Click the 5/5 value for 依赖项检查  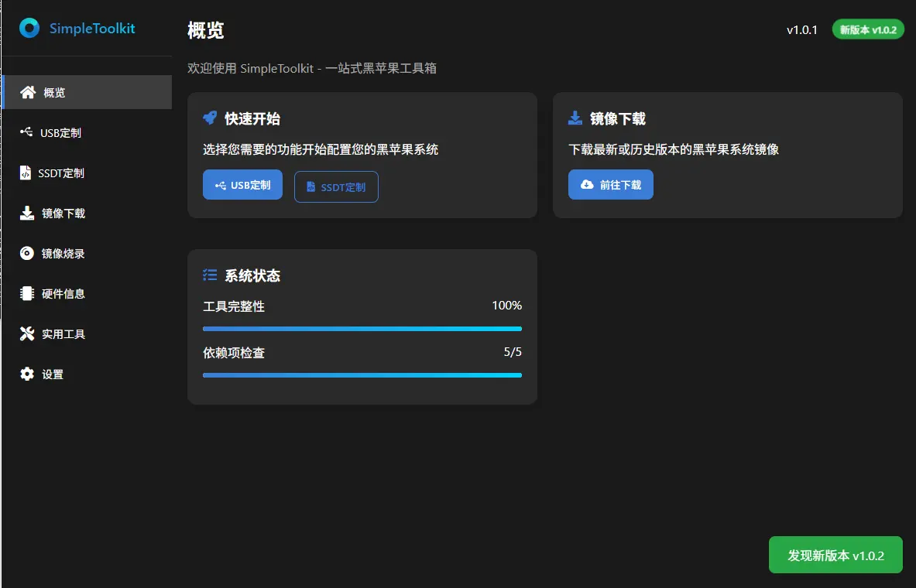pos(513,351)
